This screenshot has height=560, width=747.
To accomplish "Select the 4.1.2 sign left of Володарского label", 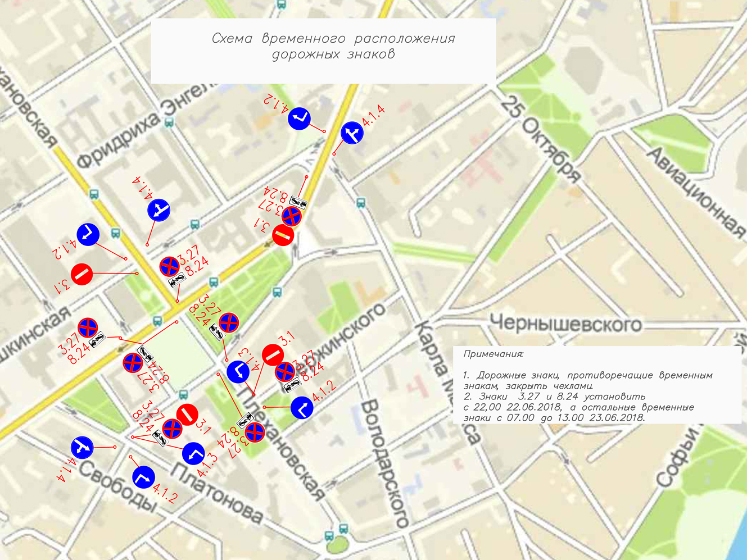I will coord(302,408).
